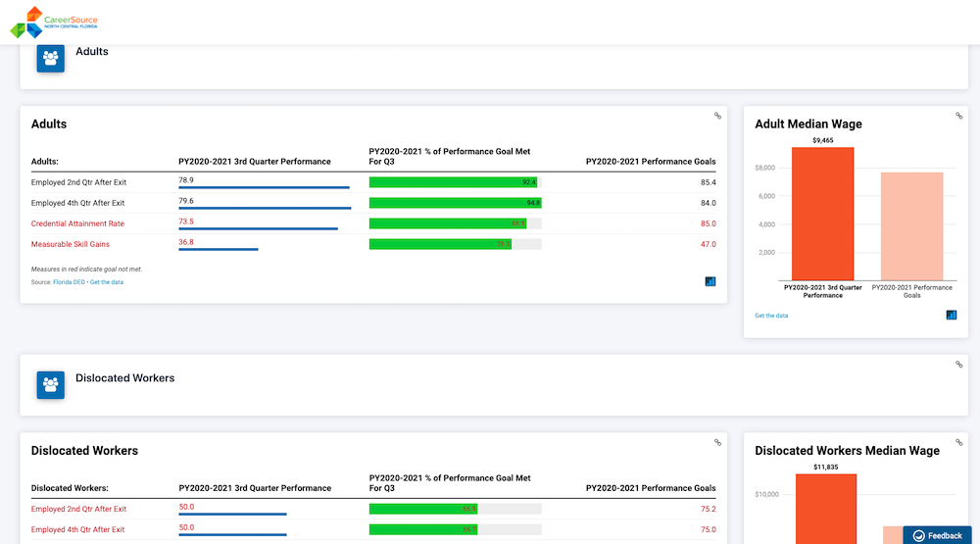Select orange $11,835 Dislocated Workers wage bar
The image size is (980, 544).
tap(826, 509)
